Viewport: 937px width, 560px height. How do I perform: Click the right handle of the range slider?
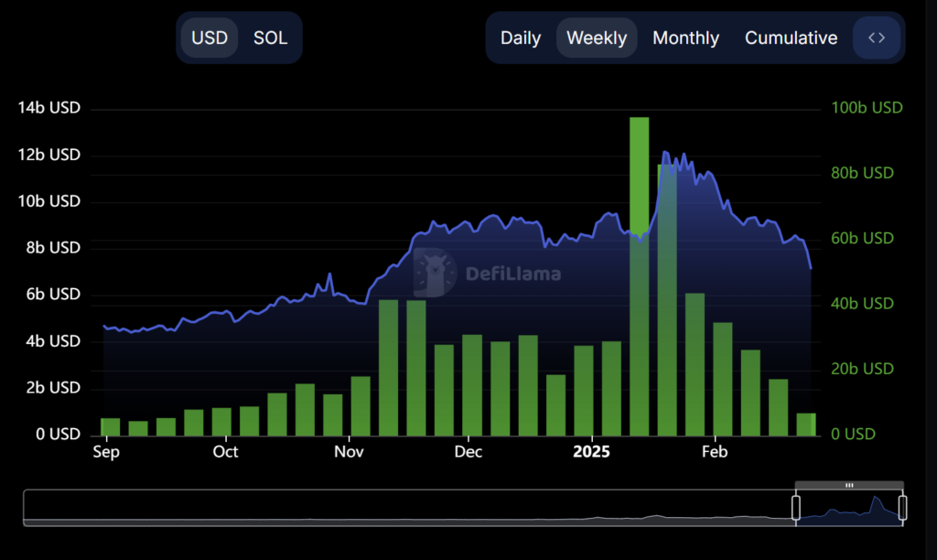pyautogui.click(x=903, y=507)
